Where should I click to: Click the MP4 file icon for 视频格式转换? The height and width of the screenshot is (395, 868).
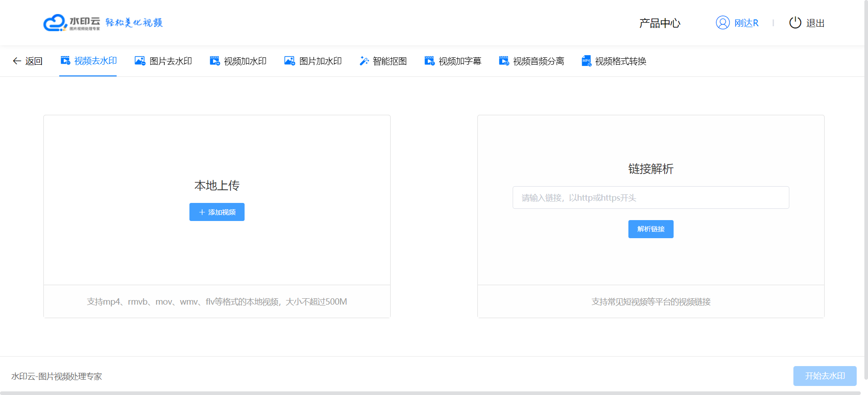(586, 61)
